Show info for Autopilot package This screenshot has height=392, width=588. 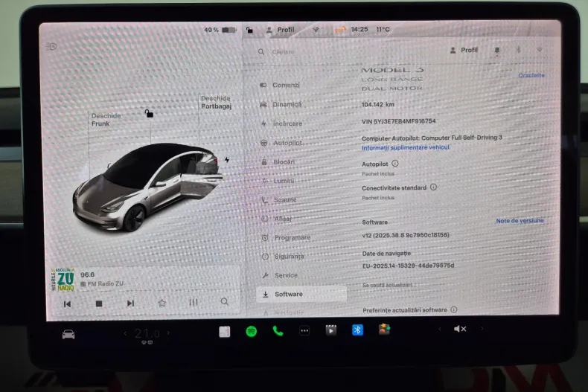point(395,164)
